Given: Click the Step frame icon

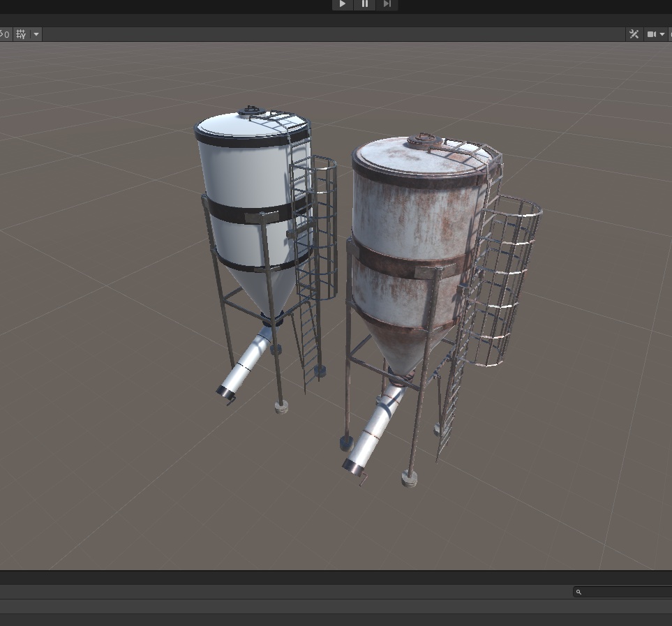Looking at the screenshot, I should (387, 5).
